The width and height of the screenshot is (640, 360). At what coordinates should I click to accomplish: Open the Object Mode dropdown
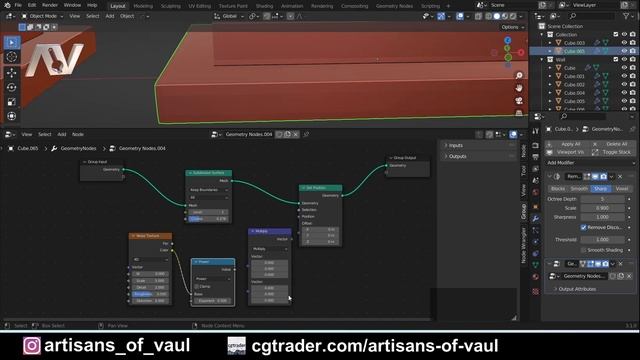pos(42,16)
